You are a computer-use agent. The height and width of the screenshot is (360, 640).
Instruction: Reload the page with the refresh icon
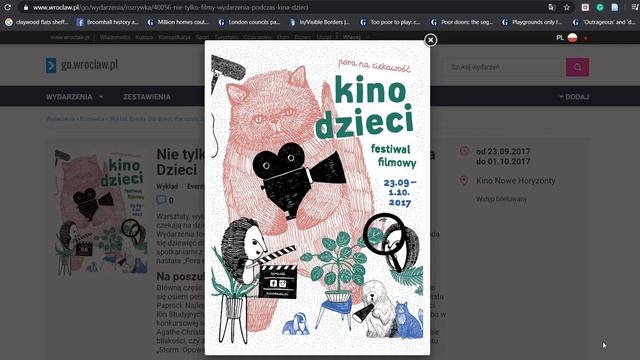tap(7, 7)
